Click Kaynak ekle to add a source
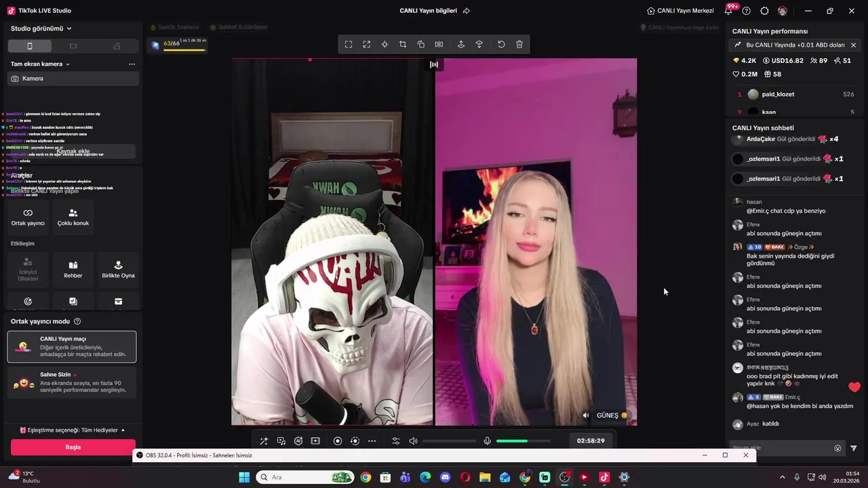 point(73,151)
